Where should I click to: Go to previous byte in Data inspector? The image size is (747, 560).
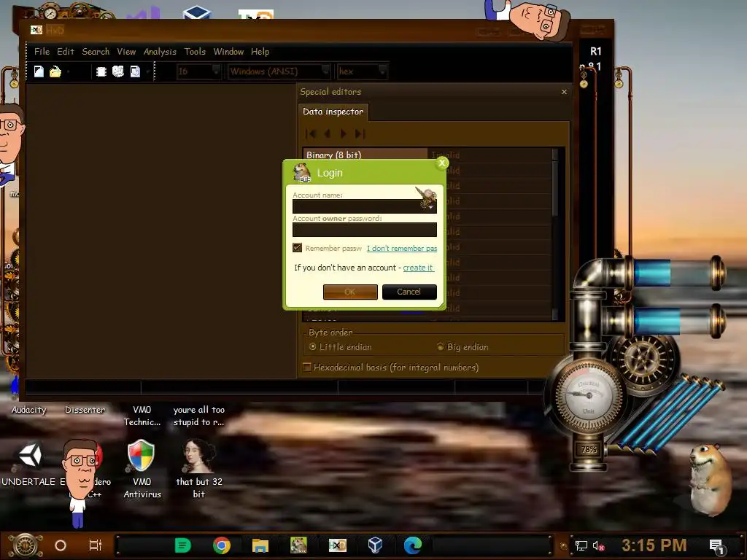click(328, 134)
